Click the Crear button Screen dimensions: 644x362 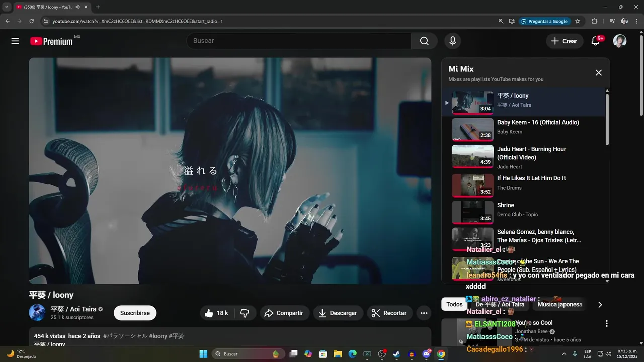[565, 41]
